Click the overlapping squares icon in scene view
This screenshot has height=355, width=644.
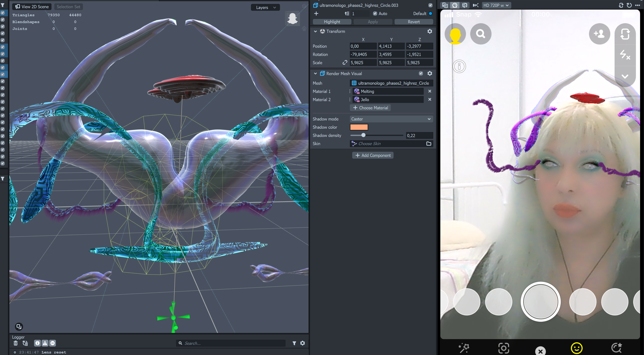19,327
